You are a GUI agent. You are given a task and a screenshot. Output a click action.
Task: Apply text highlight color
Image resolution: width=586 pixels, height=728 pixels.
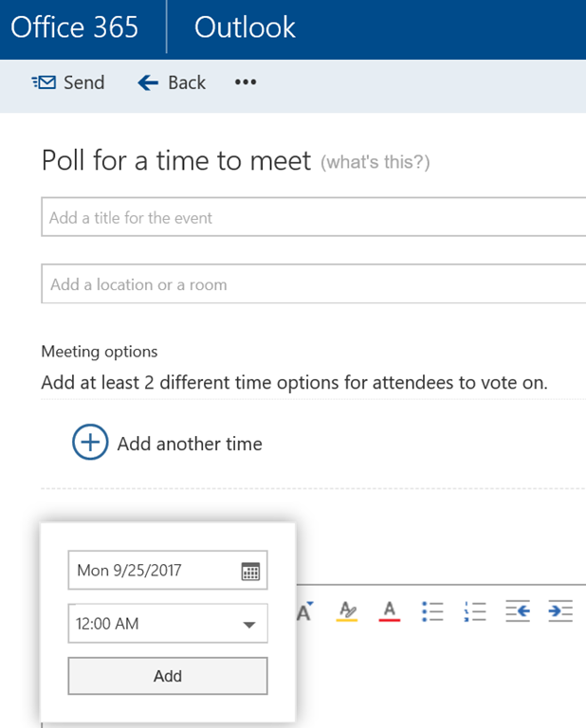[348, 611]
